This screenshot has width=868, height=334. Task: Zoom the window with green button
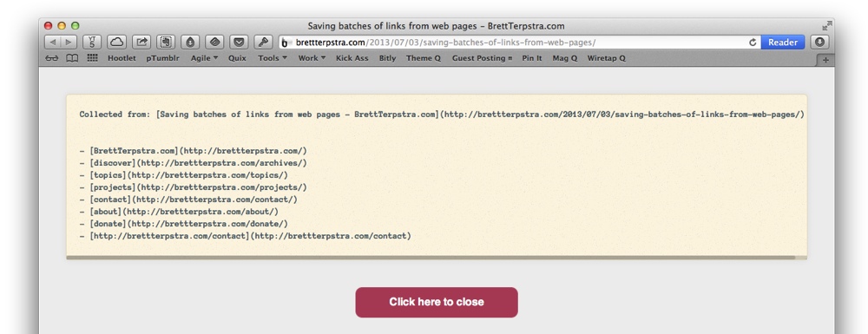coord(75,25)
